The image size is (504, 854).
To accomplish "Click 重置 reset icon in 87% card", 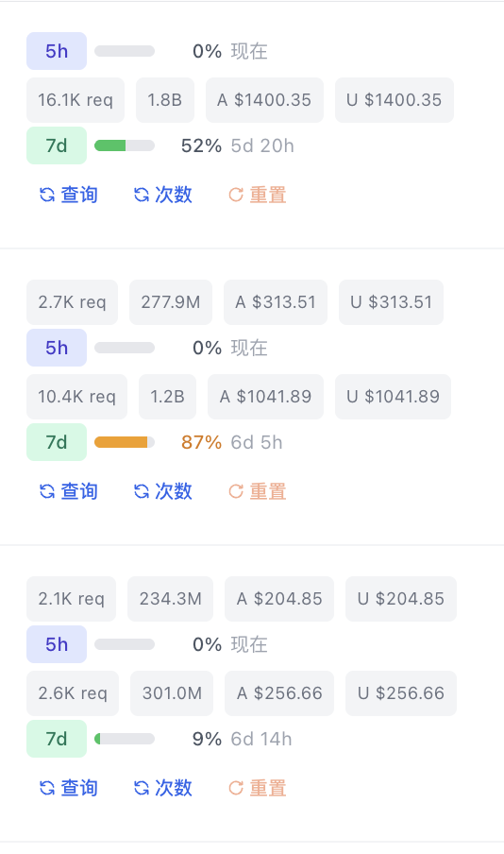I will tap(236, 492).
